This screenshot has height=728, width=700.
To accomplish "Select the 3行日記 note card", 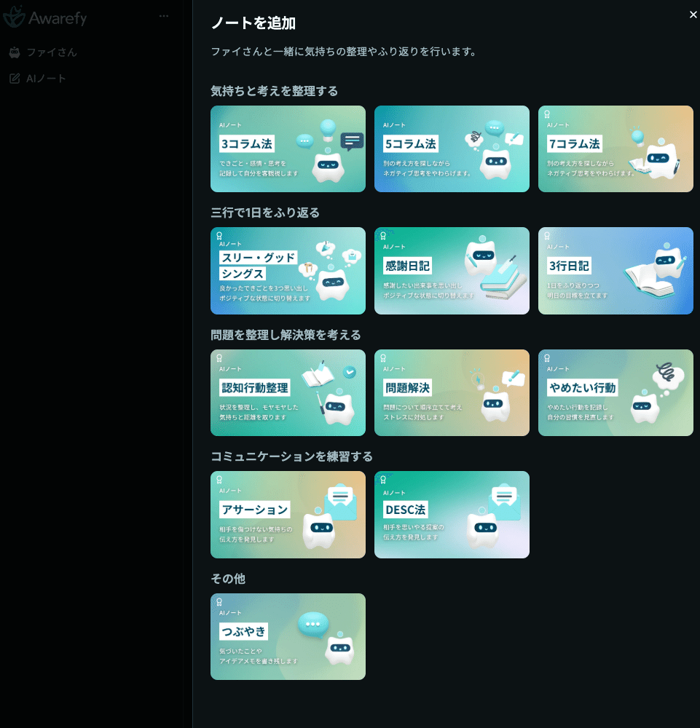I will tap(616, 270).
